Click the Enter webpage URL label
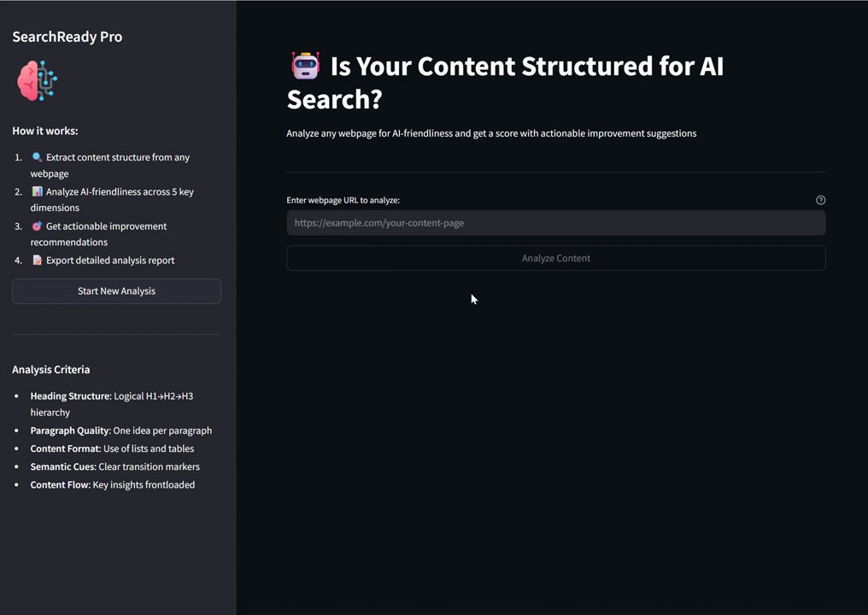This screenshot has width=868, height=615. 343,201
